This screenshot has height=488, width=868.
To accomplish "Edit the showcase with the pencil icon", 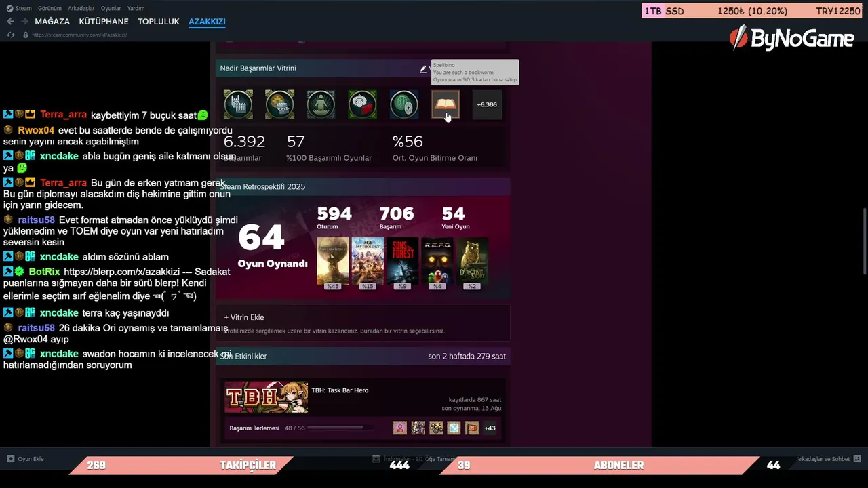I will coord(423,68).
